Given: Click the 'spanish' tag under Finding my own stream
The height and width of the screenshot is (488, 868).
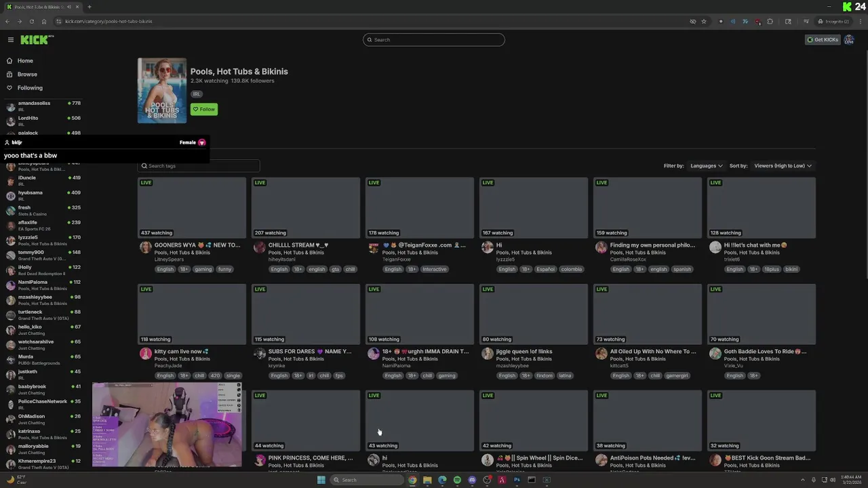Looking at the screenshot, I should (x=682, y=269).
